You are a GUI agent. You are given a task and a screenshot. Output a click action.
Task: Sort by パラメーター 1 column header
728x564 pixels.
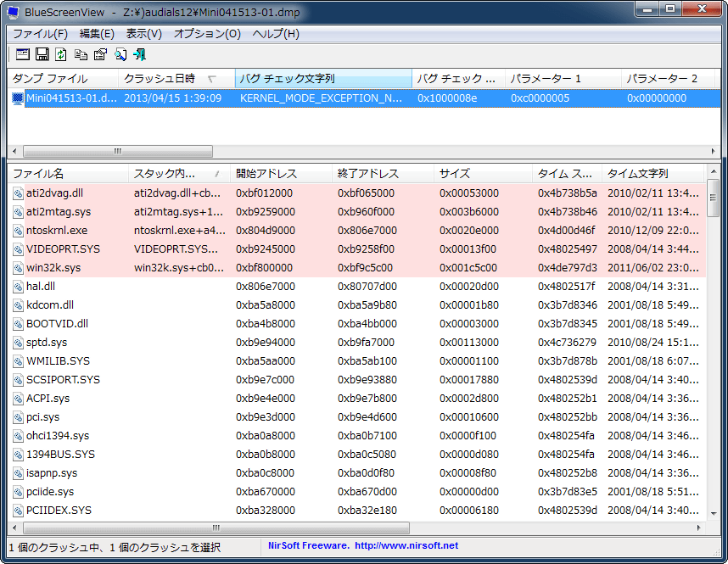563,78
